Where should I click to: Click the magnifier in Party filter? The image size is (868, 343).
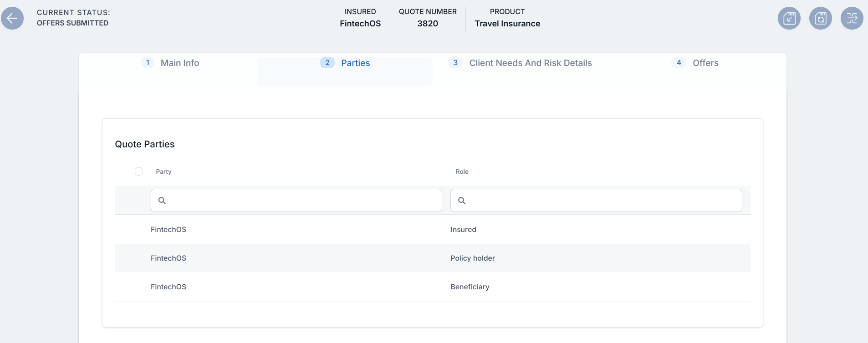[x=162, y=201]
